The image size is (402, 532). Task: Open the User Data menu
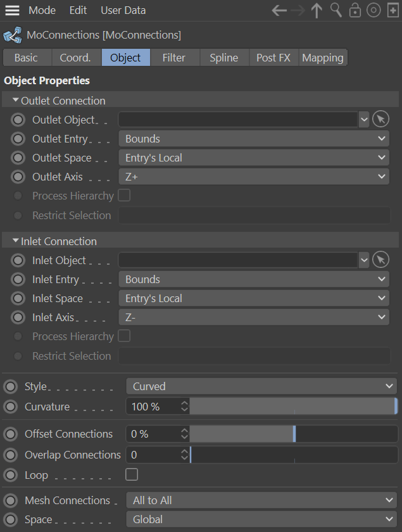pos(123,11)
